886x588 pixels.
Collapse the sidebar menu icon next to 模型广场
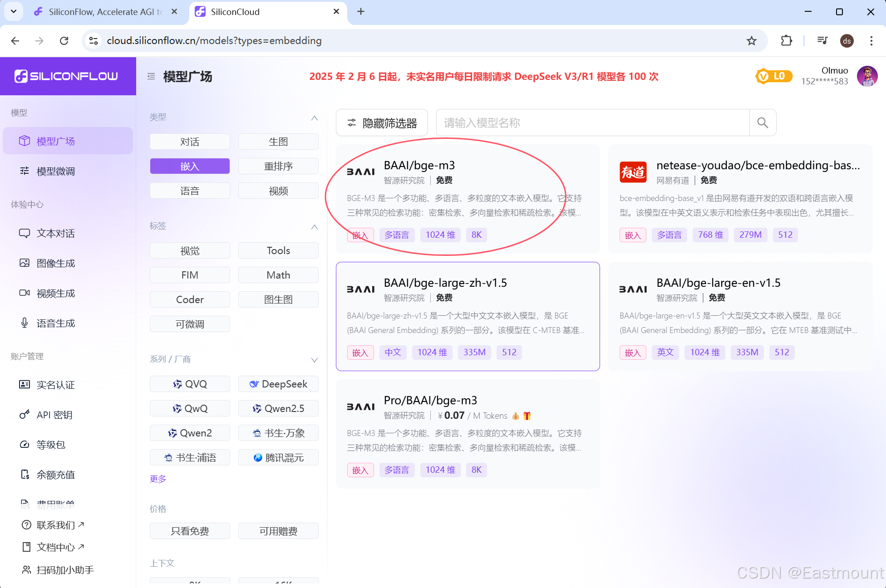151,76
